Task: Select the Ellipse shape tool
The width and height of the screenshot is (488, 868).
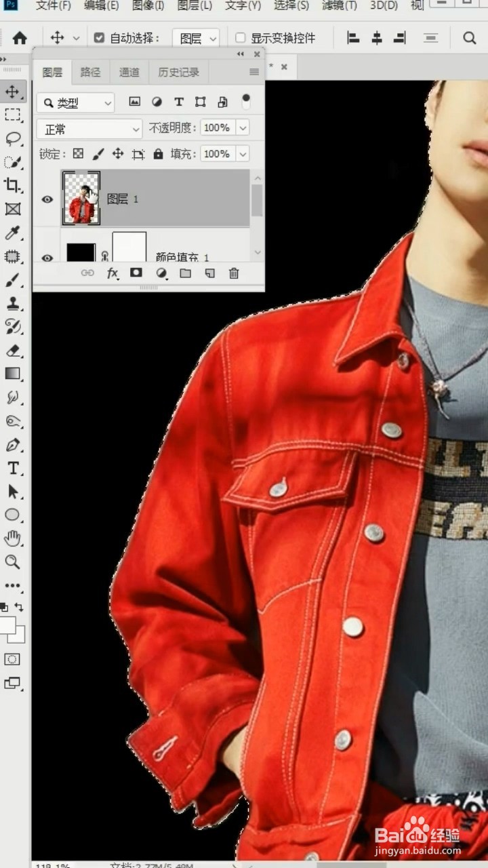Action: pyautogui.click(x=13, y=515)
